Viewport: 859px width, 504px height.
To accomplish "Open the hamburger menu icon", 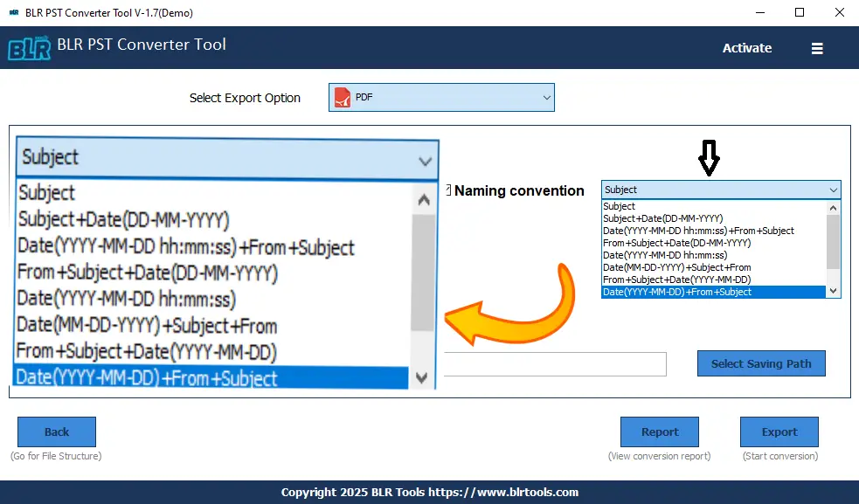I will coord(816,48).
